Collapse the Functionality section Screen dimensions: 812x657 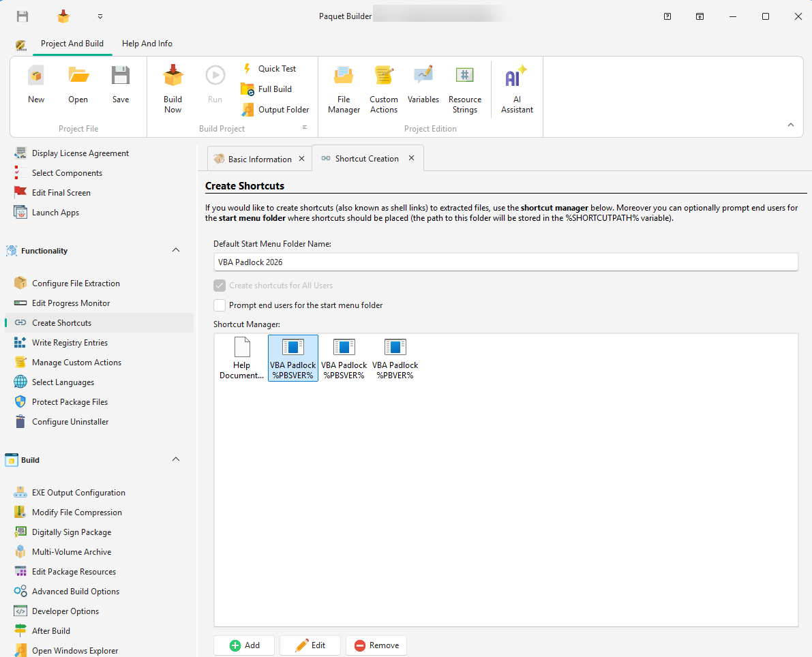pos(176,250)
